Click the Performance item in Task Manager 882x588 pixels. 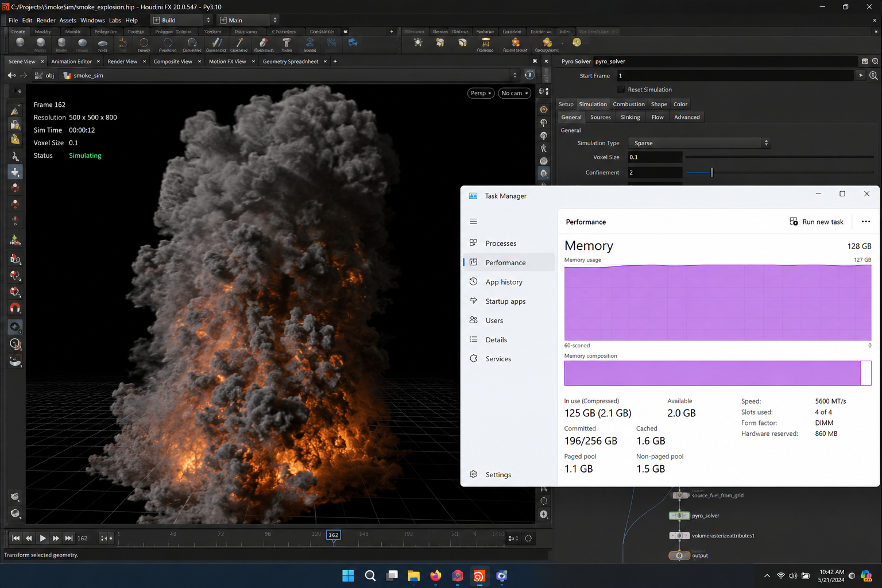509,262
